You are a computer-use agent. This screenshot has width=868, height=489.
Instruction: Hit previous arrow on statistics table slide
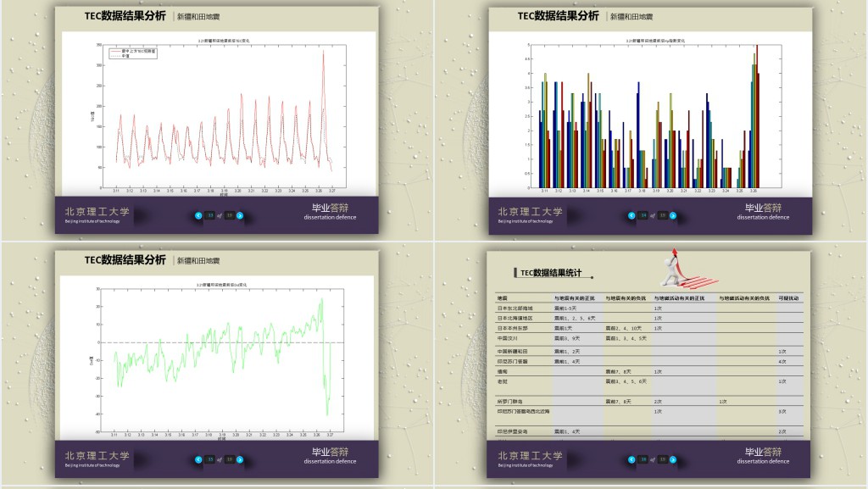(x=632, y=459)
